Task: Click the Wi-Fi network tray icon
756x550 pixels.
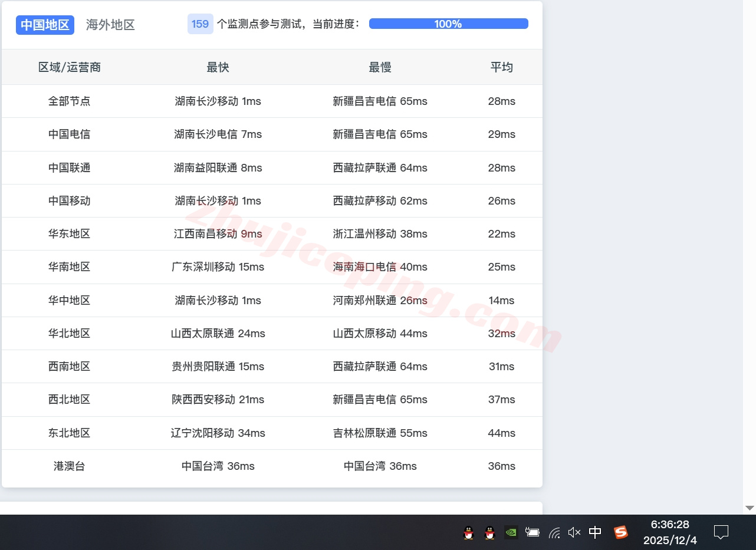Action: tap(553, 532)
